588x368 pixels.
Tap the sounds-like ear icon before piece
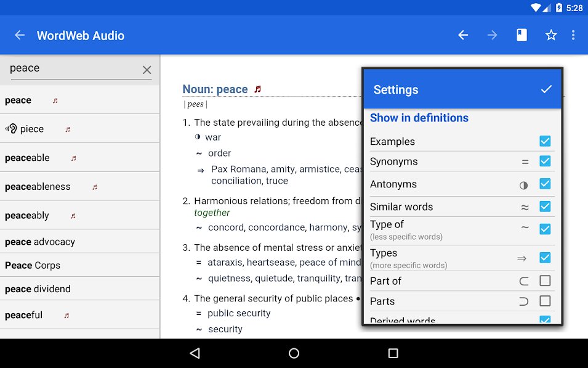[11, 129]
